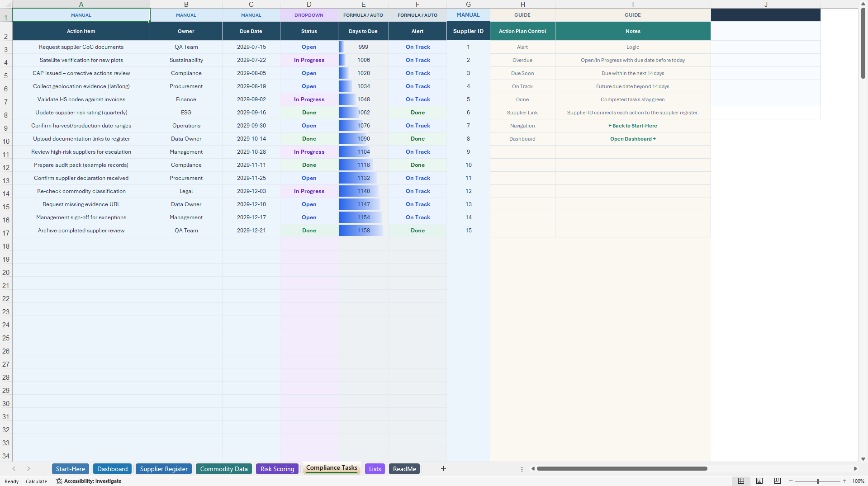Follow the Open Dashboard link
Screen dimensions: 868x486
click(x=633, y=139)
